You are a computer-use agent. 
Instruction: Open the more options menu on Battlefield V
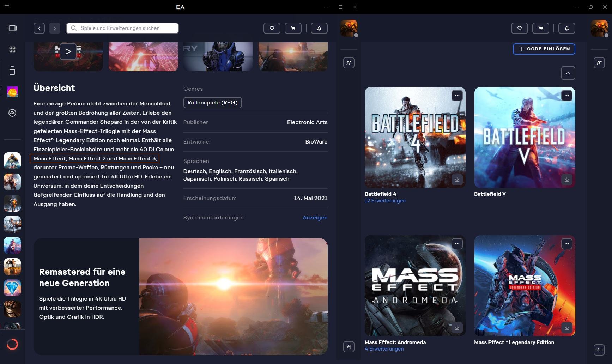pos(567,96)
